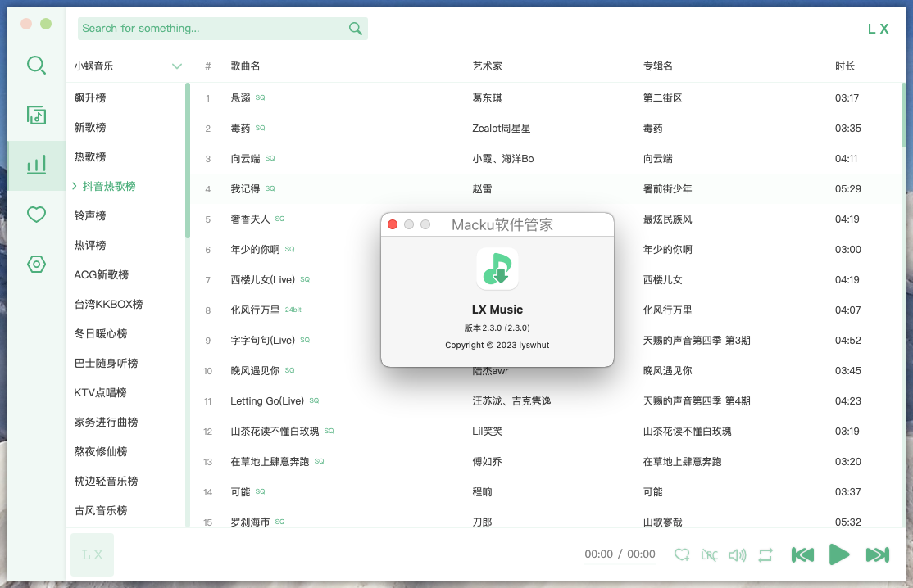Click the song title 可能 in row 14

click(x=240, y=492)
